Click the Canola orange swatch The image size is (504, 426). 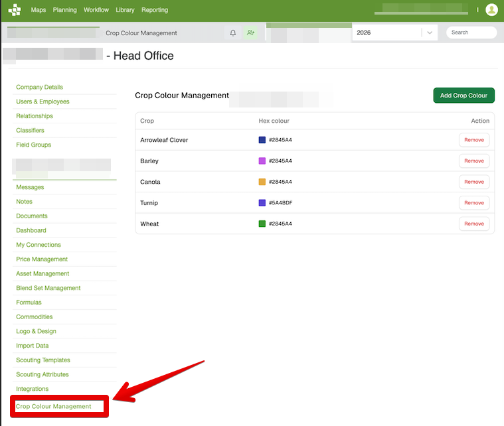tap(262, 182)
